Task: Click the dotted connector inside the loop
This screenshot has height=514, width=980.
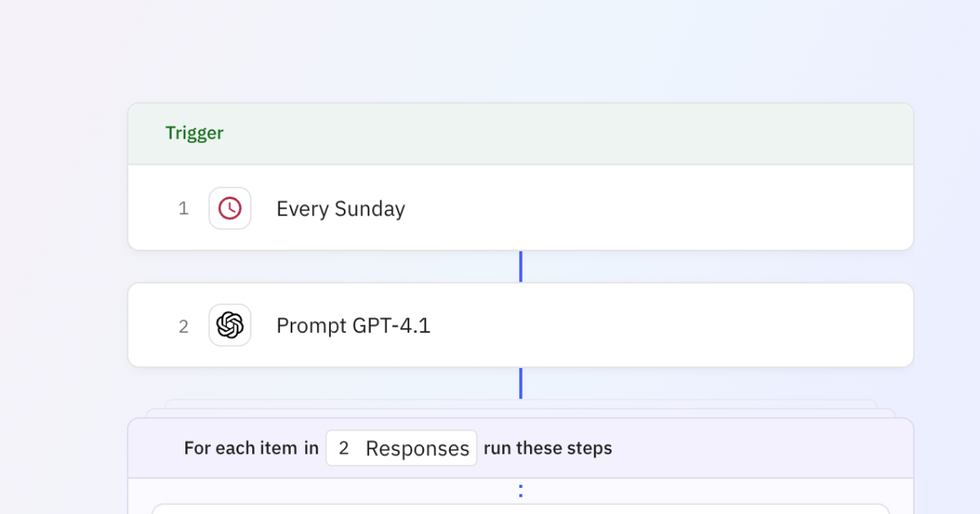Action: pyautogui.click(x=520, y=490)
